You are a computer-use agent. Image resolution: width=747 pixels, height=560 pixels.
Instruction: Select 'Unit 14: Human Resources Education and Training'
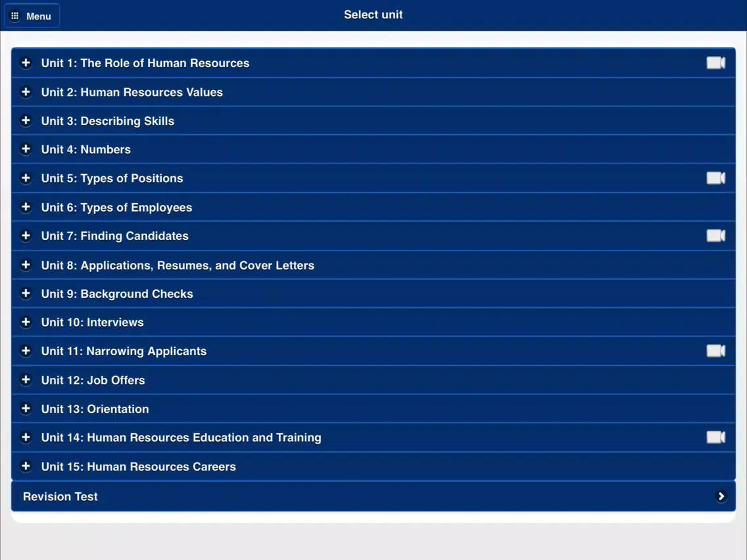pos(181,438)
